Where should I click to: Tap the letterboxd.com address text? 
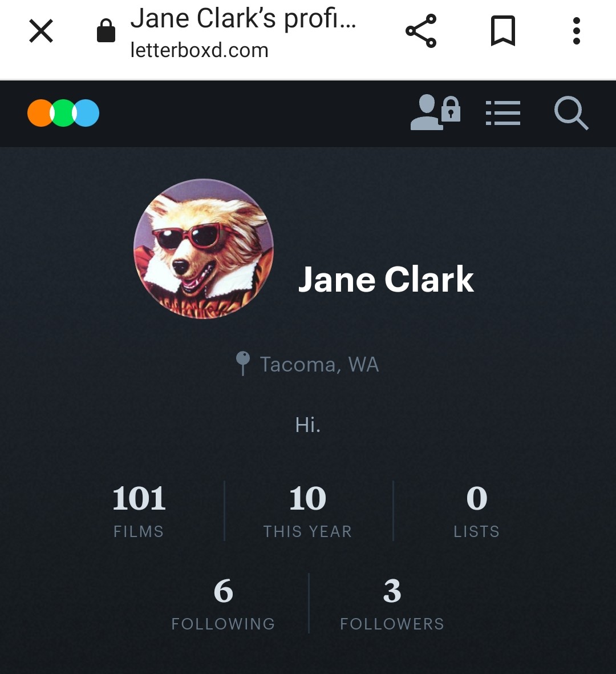(199, 50)
